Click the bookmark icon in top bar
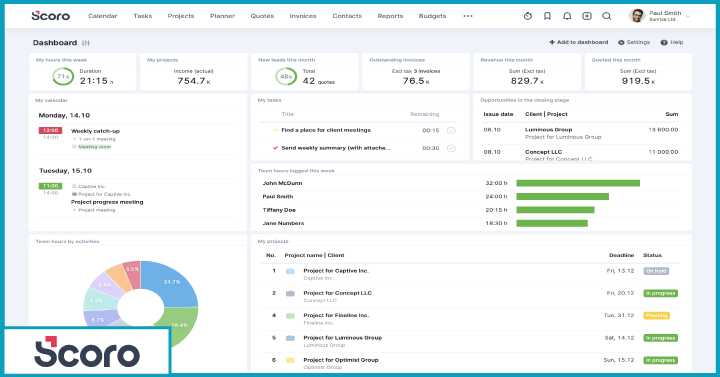 547,16
